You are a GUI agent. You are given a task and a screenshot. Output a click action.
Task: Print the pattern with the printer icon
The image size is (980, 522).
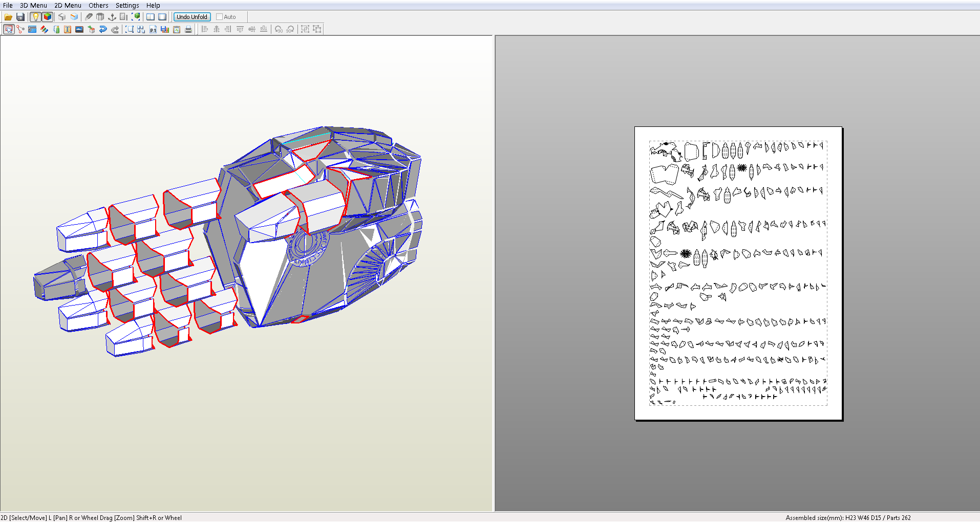pyautogui.click(x=188, y=29)
